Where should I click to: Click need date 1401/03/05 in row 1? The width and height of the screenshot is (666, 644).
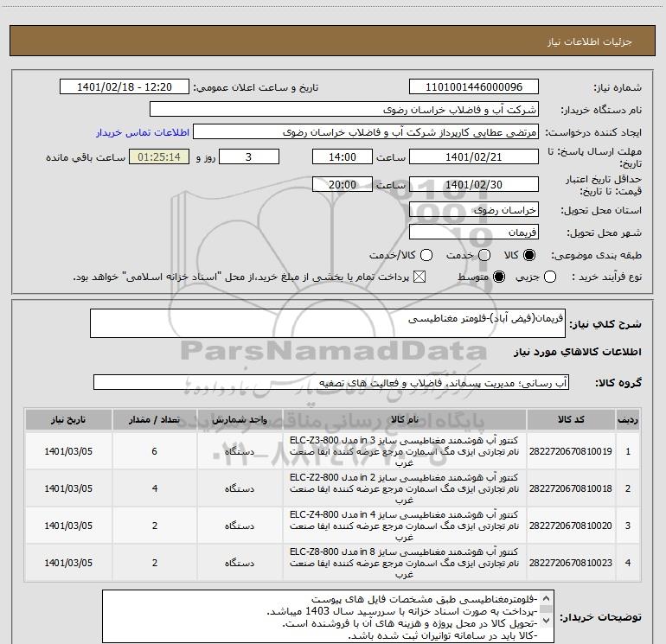point(68,451)
